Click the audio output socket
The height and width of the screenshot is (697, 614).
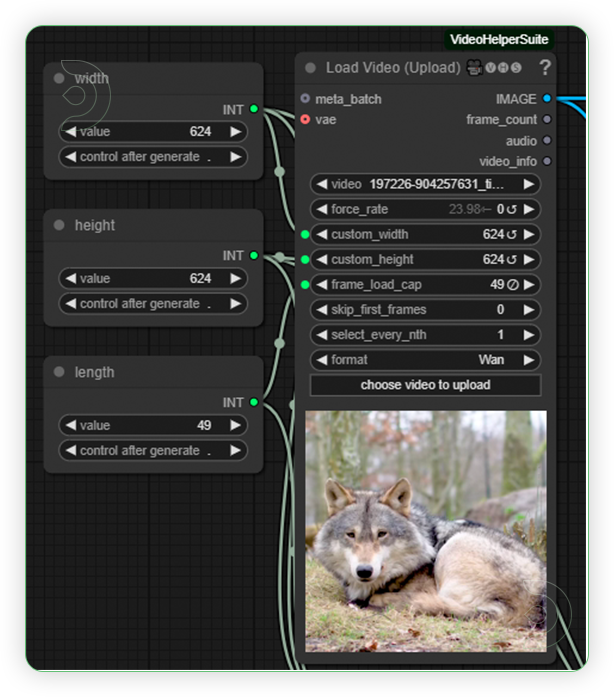(x=547, y=140)
